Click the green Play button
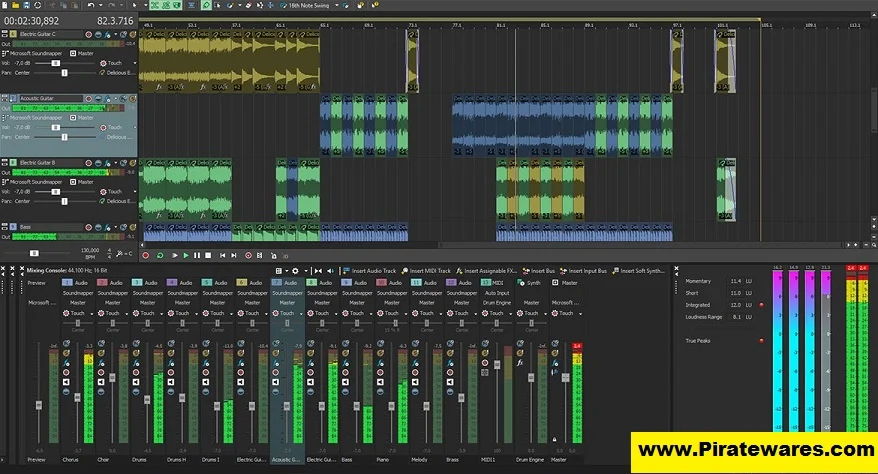The width and height of the screenshot is (878, 474). click(186, 255)
